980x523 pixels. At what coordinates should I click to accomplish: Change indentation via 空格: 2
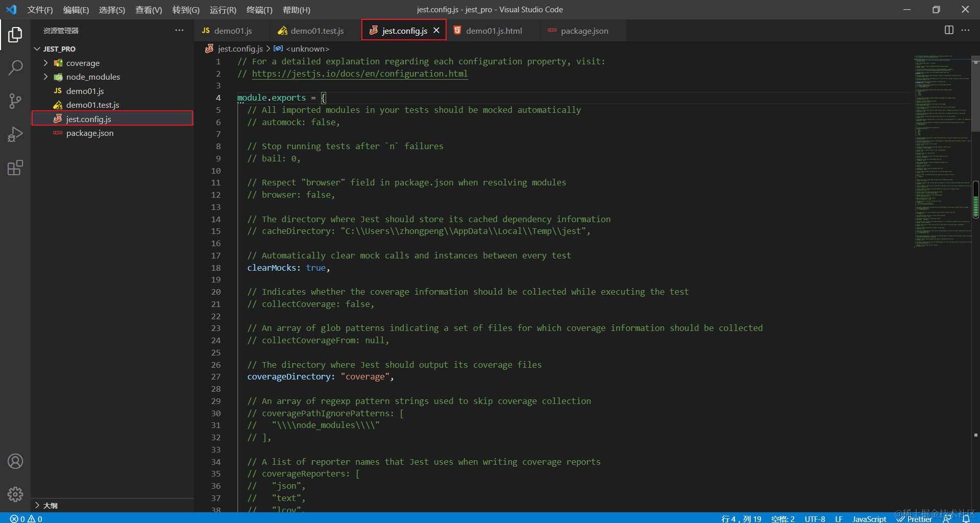coord(783,519)
